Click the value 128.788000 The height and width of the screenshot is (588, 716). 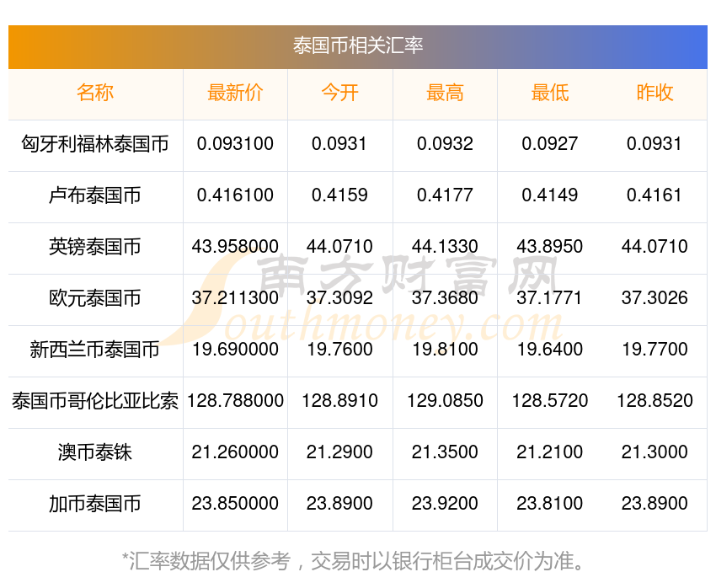pos(235,401)
